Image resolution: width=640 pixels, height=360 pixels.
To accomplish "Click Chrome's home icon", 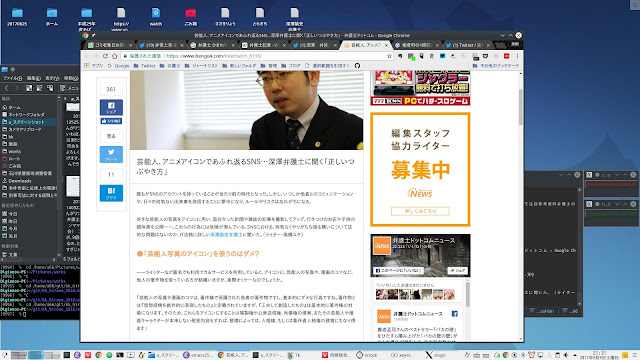I will (115, 56).
